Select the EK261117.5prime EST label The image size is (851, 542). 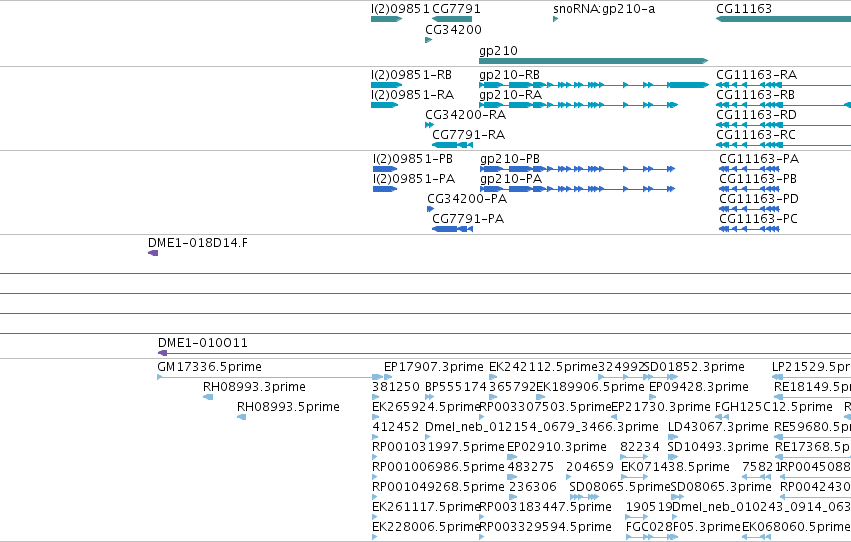click(x=426, y=508)
